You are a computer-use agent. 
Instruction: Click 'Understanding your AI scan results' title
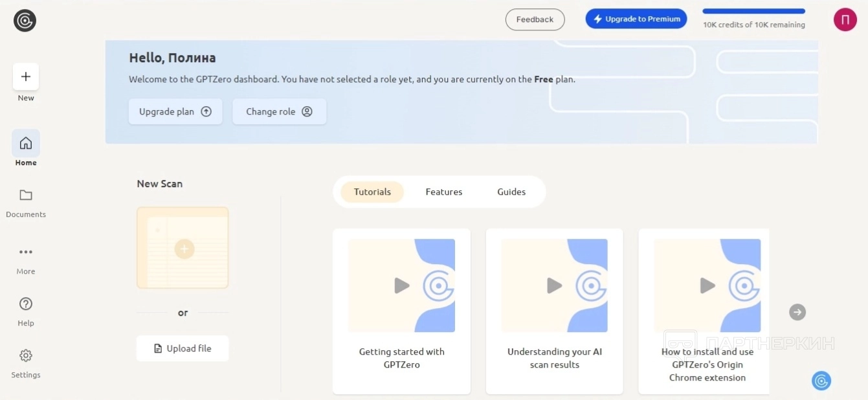coord(555,358)
